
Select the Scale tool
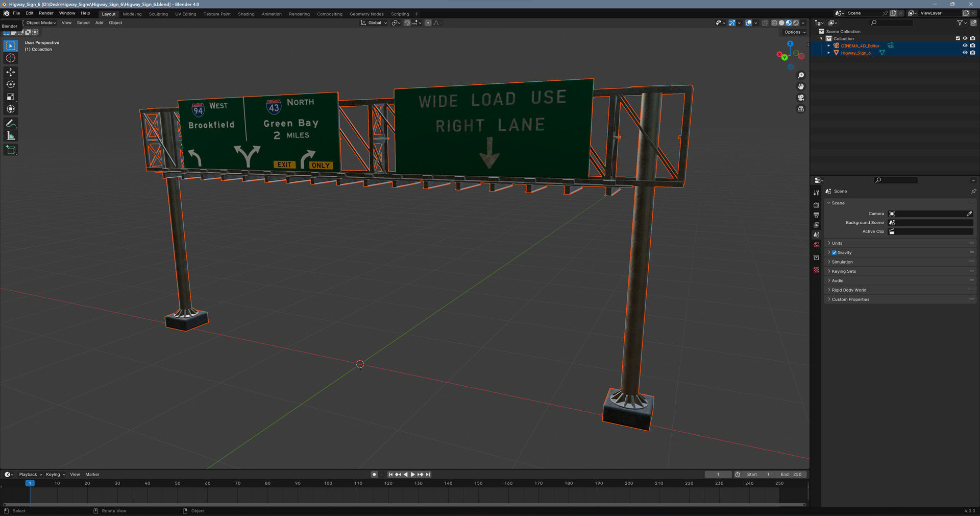pos(11,97)
